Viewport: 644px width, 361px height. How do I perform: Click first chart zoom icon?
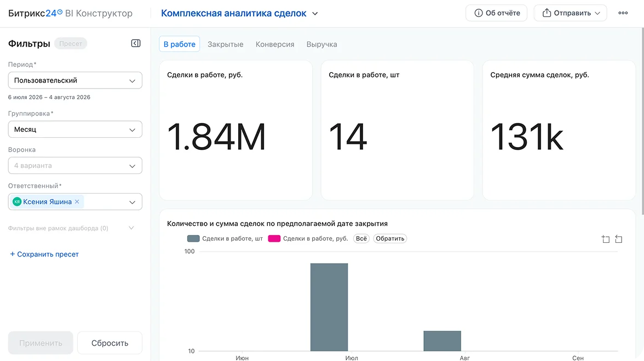point(606,239)
